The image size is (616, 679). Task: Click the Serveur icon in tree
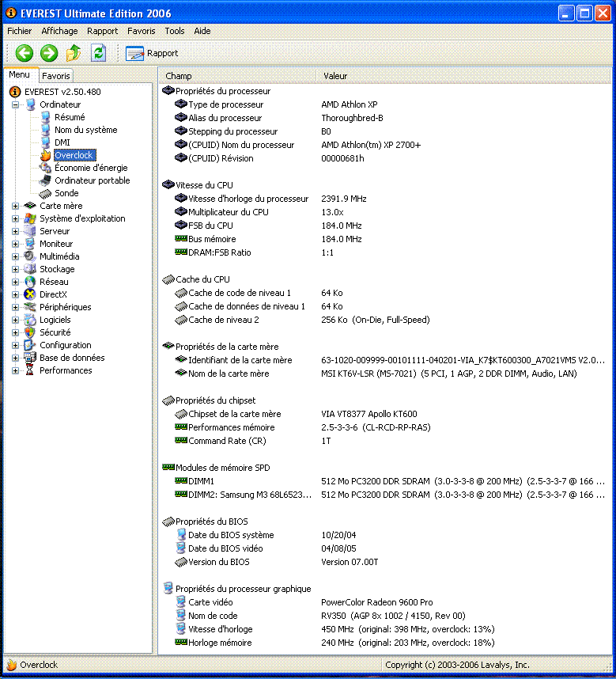(x=30, y=231)
